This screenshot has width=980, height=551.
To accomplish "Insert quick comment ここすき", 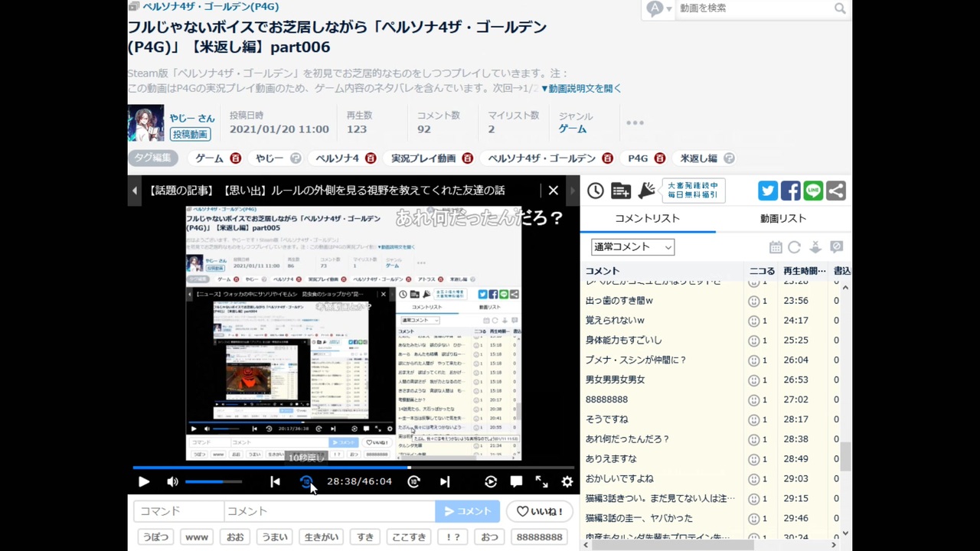I will (x=409, y=537).
